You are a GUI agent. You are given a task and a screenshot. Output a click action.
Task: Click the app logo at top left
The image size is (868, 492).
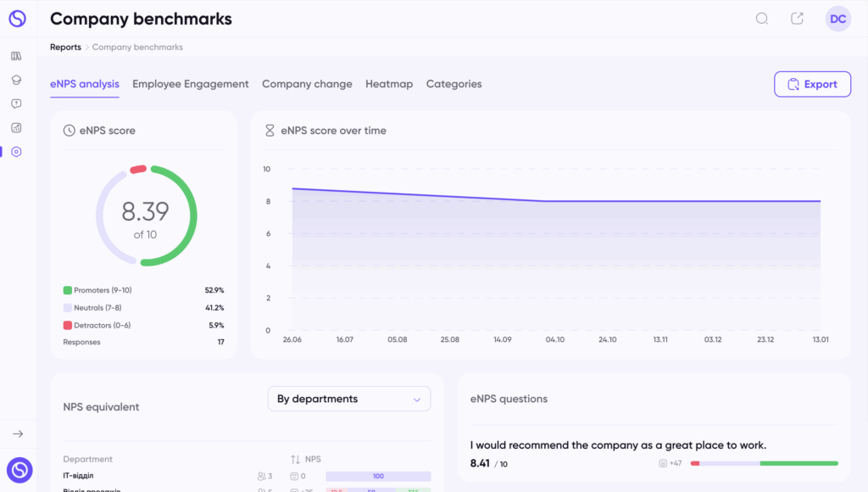pyautogui.click(x=17, y=19)
